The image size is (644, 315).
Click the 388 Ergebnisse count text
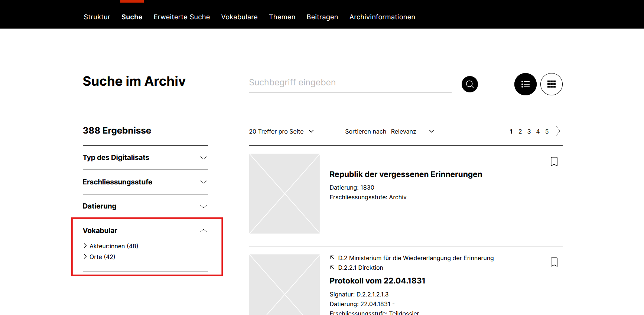(x=117, y=131)
